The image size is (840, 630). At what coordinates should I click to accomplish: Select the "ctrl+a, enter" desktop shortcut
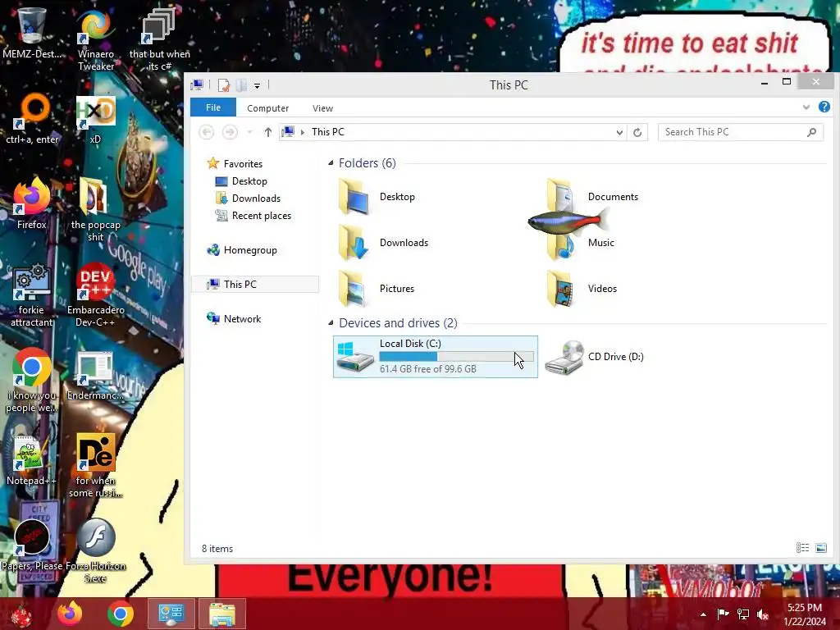coord(32,119)
